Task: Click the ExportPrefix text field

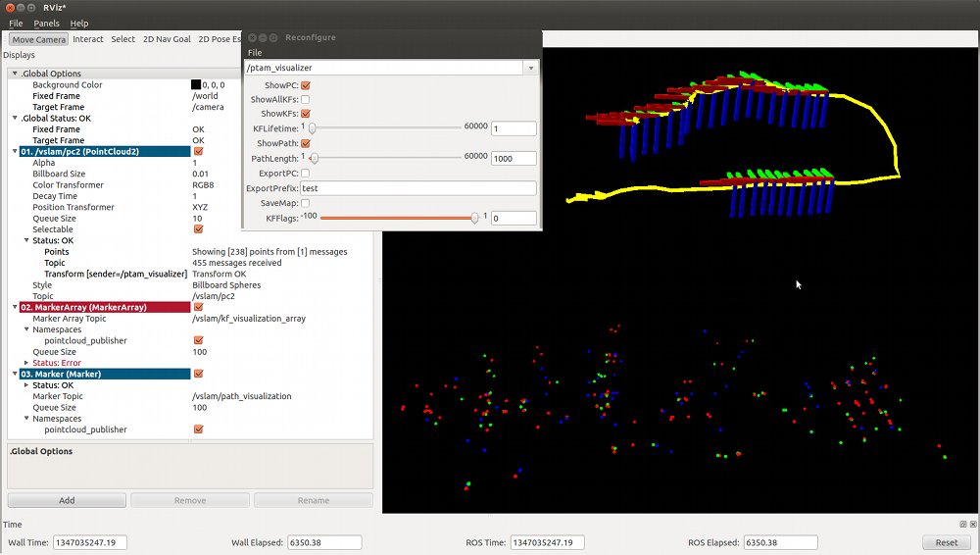Action: [x=417, y=188]
